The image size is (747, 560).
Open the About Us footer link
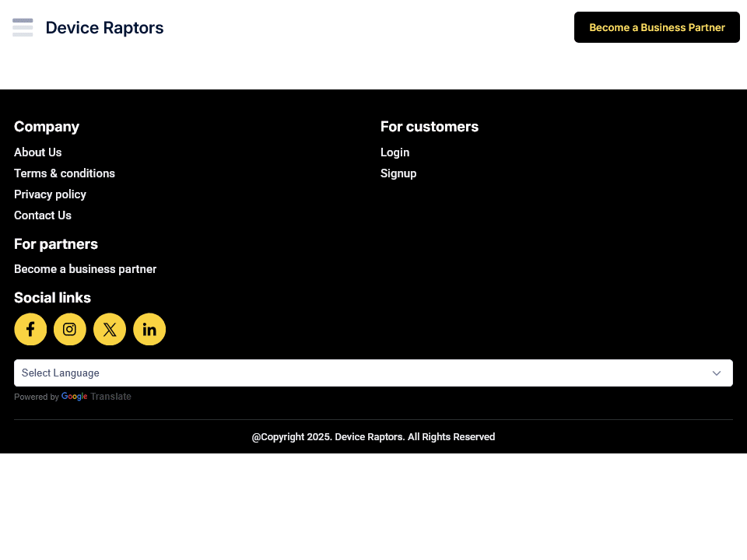(x=37, y=152)
